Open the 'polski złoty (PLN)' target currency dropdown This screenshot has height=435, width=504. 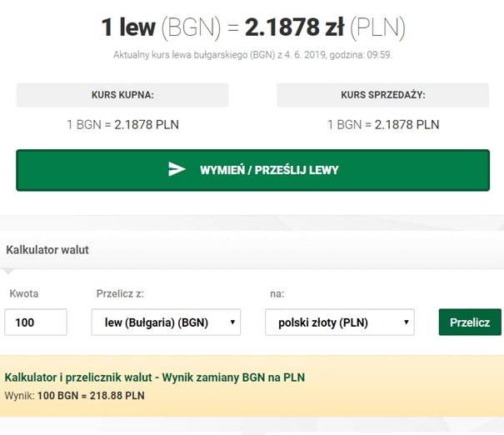339,322
